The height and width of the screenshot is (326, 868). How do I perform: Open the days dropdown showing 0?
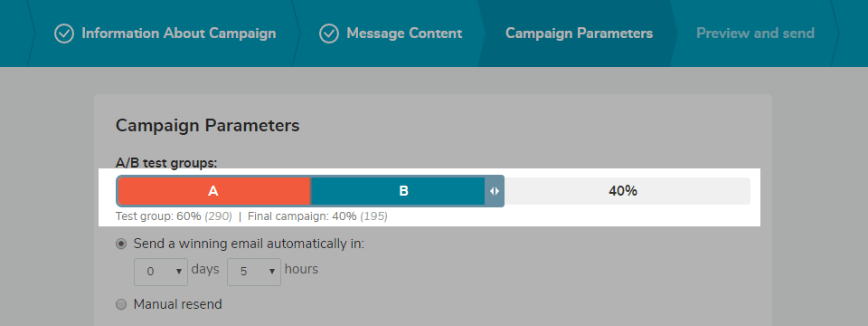tap(161, 272)
